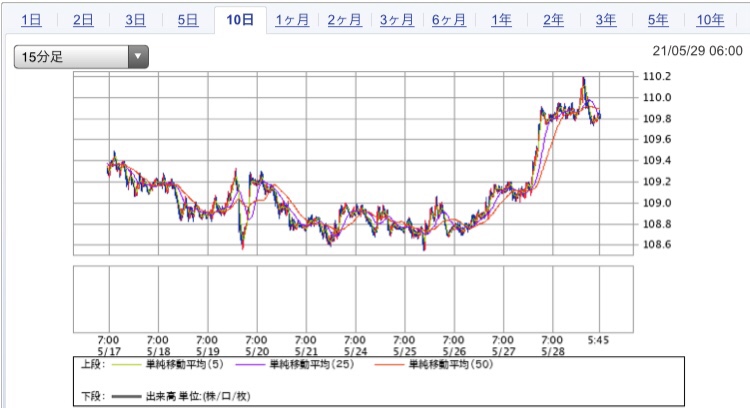Open the 2ヶ月 chart range
750x408 pixels.
[x=344, y=20]
